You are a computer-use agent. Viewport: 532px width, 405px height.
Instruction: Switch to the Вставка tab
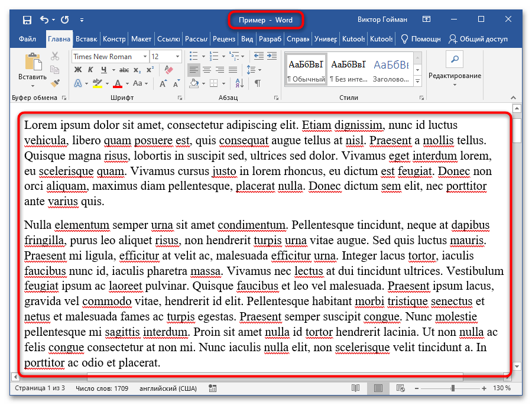pos(86,39)
